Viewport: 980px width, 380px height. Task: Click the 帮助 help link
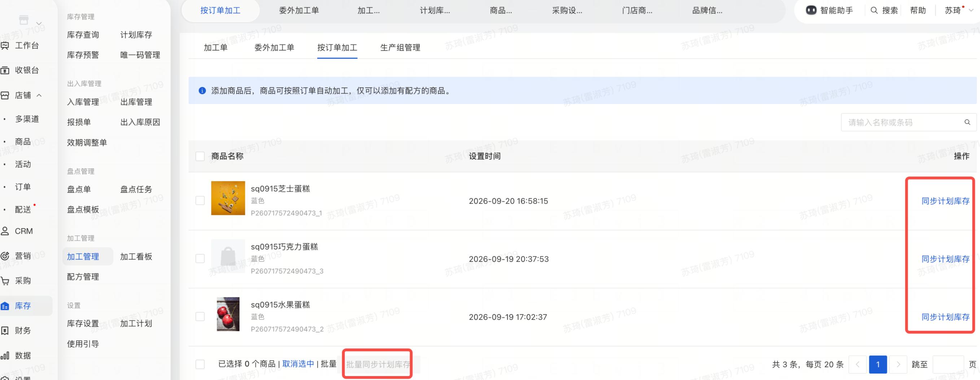[918, 11]
